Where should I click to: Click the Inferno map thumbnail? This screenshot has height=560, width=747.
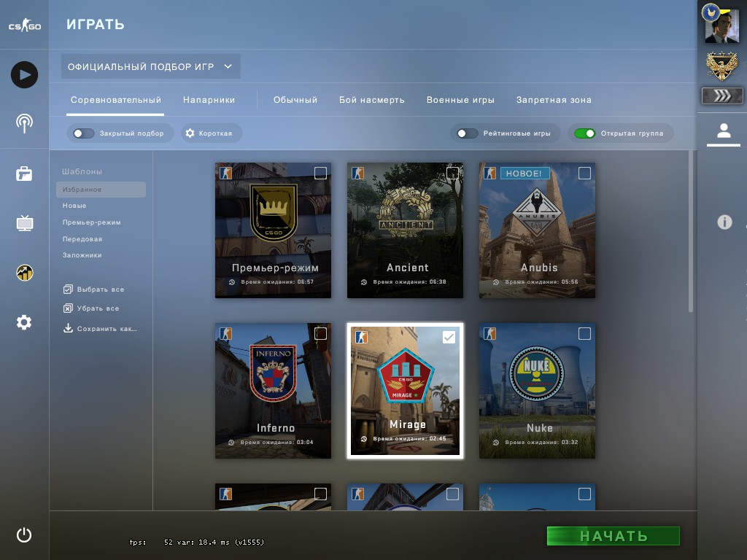point(273,391)
